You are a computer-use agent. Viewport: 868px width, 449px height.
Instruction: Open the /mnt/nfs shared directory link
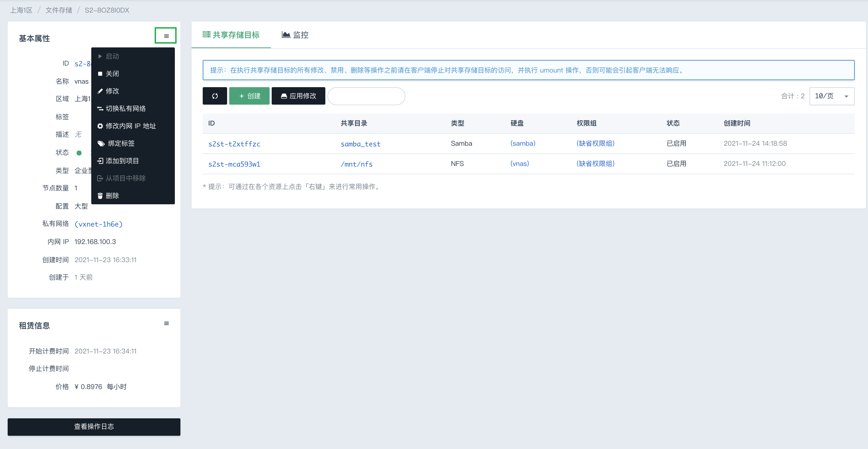click(x=356, y=164)
